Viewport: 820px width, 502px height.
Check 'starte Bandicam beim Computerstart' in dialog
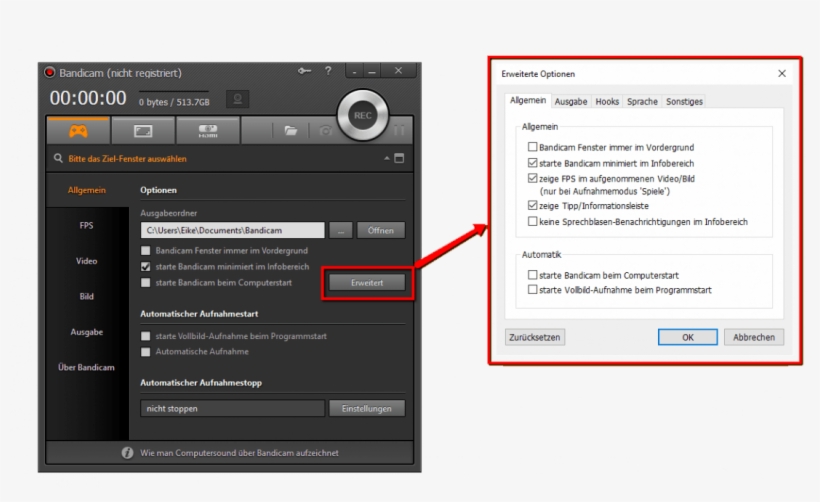pyautogui.click(x=532, y=275)
